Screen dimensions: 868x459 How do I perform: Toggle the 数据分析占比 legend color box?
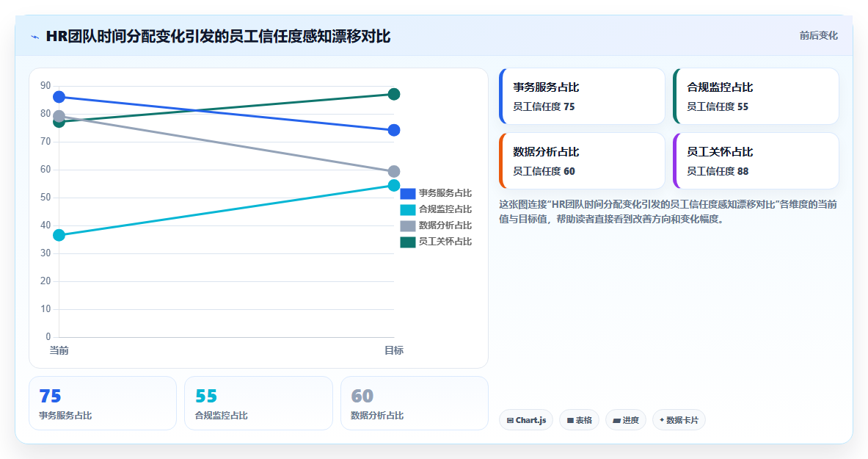pos(407,225)
